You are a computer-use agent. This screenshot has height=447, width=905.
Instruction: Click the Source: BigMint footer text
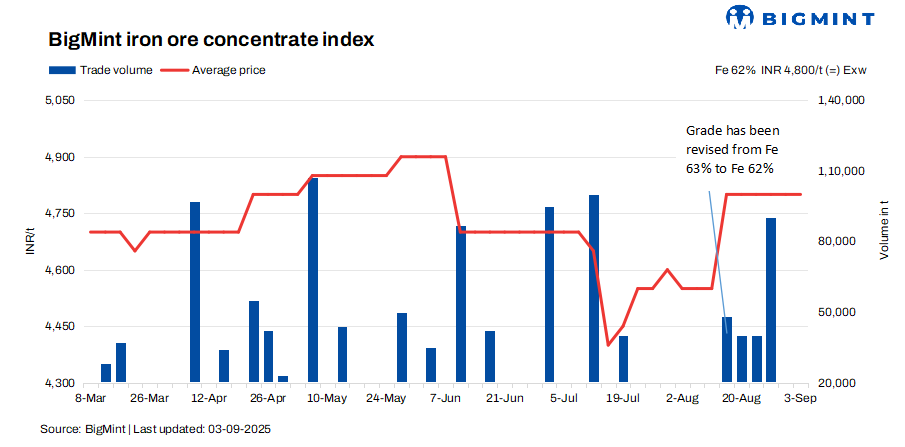point(156,428)
